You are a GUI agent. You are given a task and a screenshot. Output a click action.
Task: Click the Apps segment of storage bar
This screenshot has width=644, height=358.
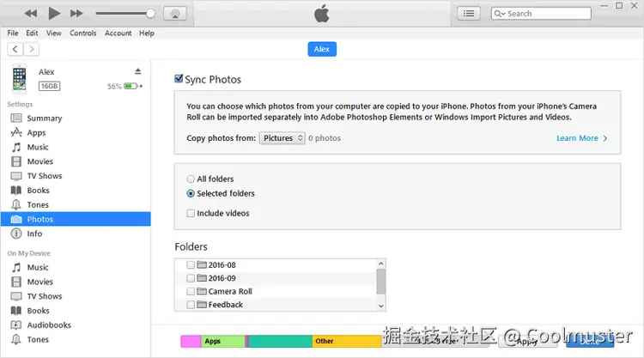[x=223, y=341]
